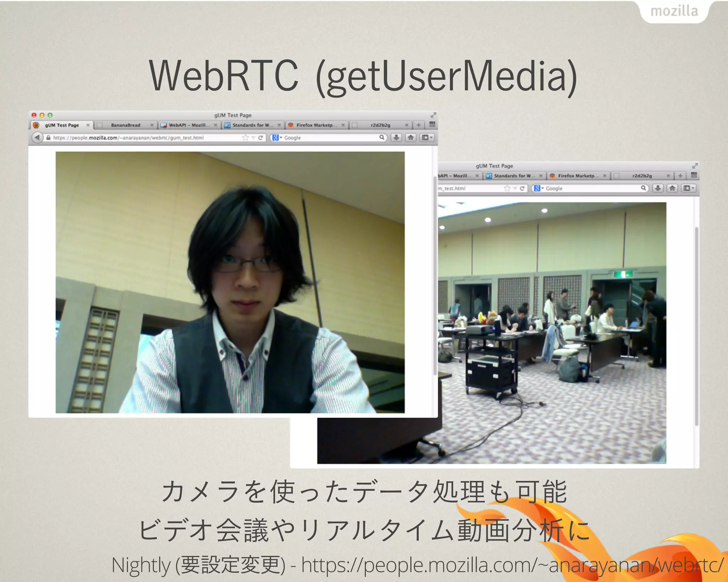The image size is (728, 582).
Task: Open Downloads button in back window
Action: tap(658, 188)
